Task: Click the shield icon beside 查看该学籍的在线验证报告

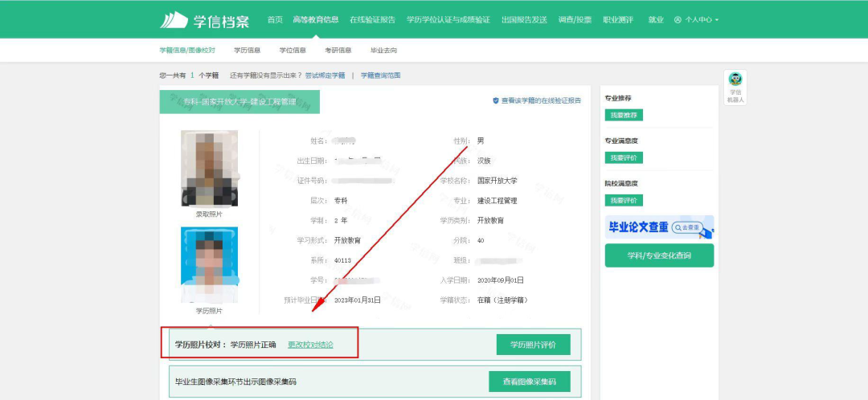Action: [x=495, y=101]
